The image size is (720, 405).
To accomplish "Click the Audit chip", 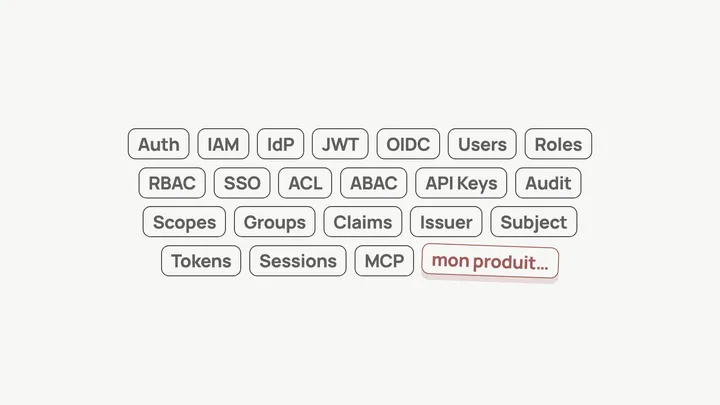I will pos(548,183).
